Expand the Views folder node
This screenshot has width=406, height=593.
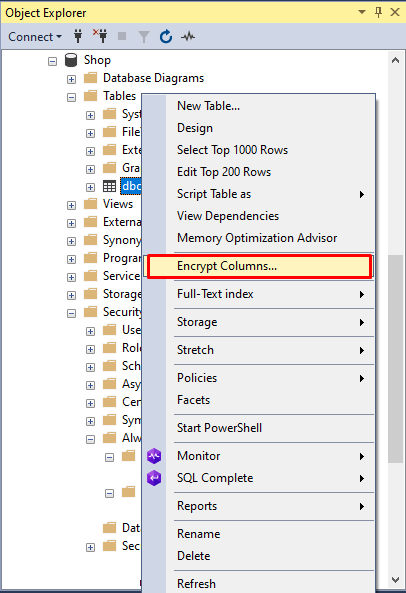click(71, 205)
